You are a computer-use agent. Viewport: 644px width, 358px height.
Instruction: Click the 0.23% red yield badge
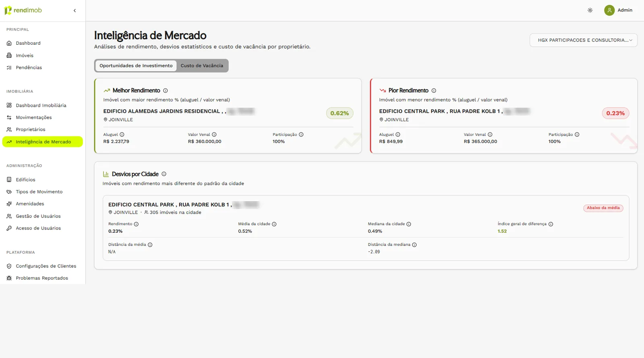615,113
